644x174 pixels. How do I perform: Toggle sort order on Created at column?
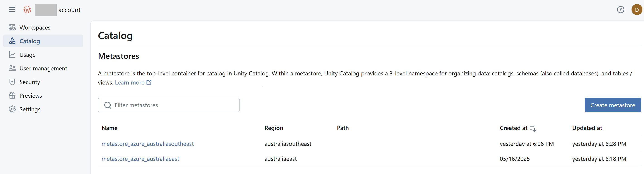pos(533,128)
